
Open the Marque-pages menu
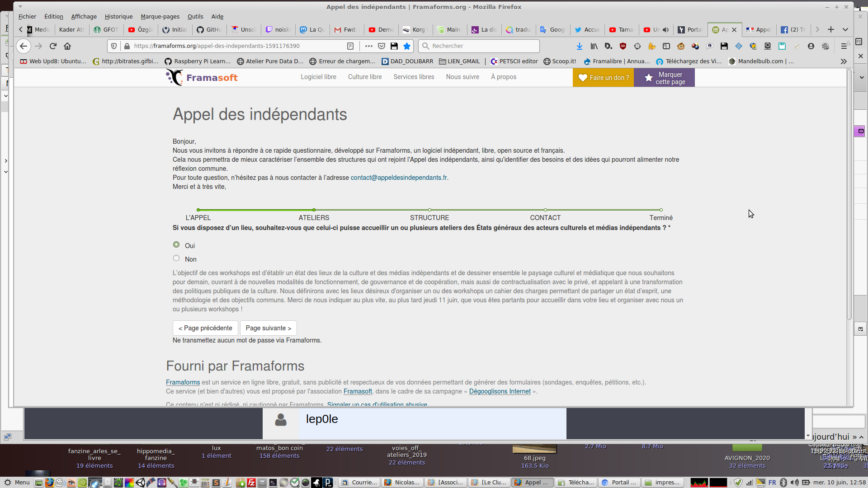pos(160,17)
